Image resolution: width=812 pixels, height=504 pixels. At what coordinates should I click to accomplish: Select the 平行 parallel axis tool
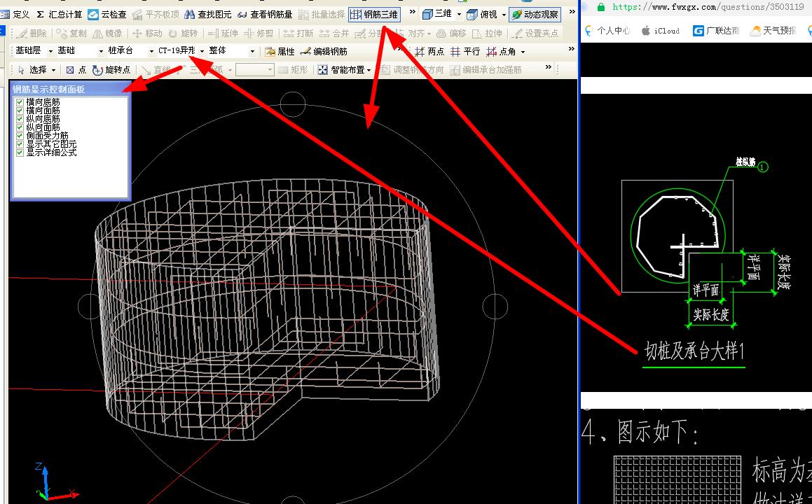coord(465,51)
